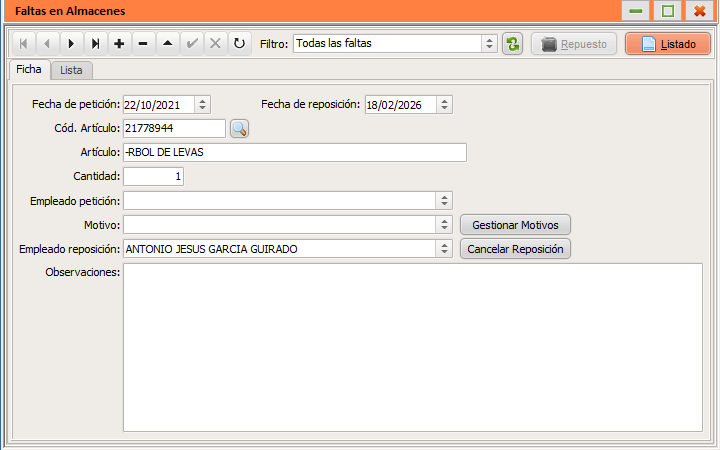Open the Empleado reposición dropdown

[x=444, y=248]
